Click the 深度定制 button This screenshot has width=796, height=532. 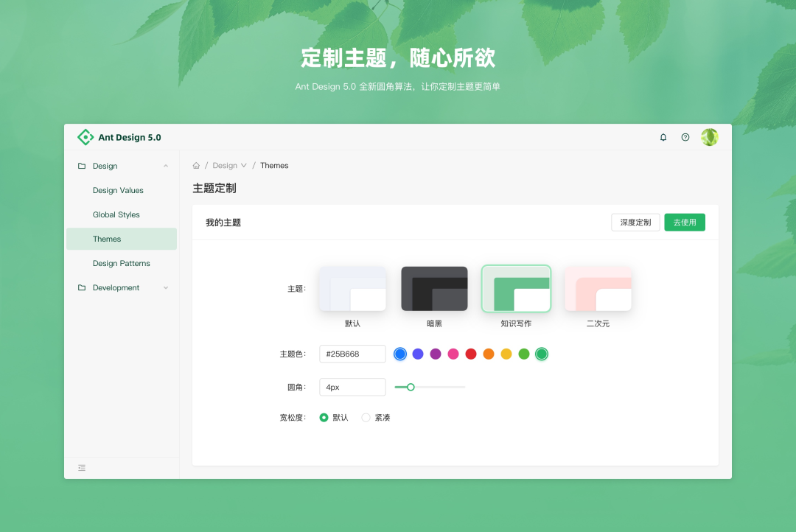point(635,223)
